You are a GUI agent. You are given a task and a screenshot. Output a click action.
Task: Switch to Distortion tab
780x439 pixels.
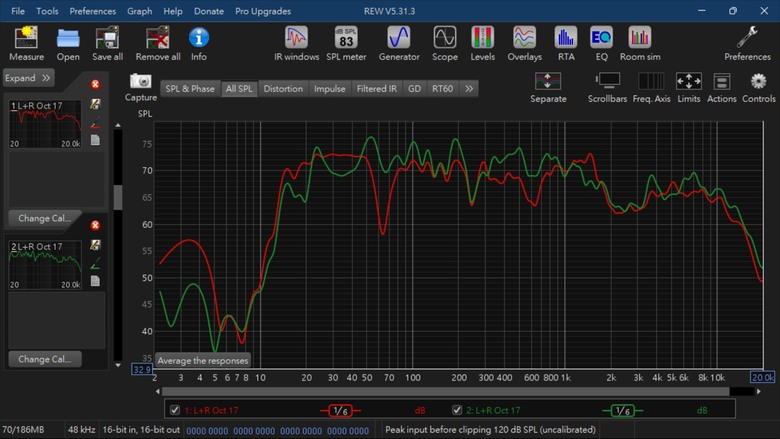click(x=283, y=88)
